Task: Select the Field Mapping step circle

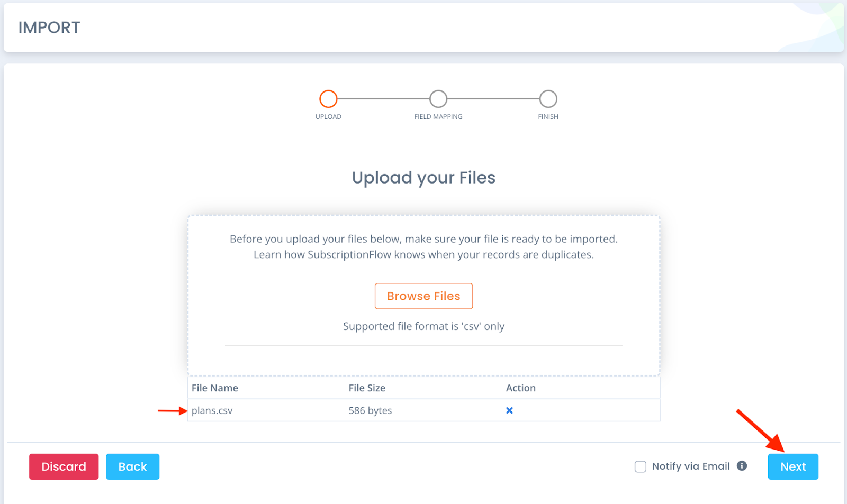Action: (x=438, y=99)
